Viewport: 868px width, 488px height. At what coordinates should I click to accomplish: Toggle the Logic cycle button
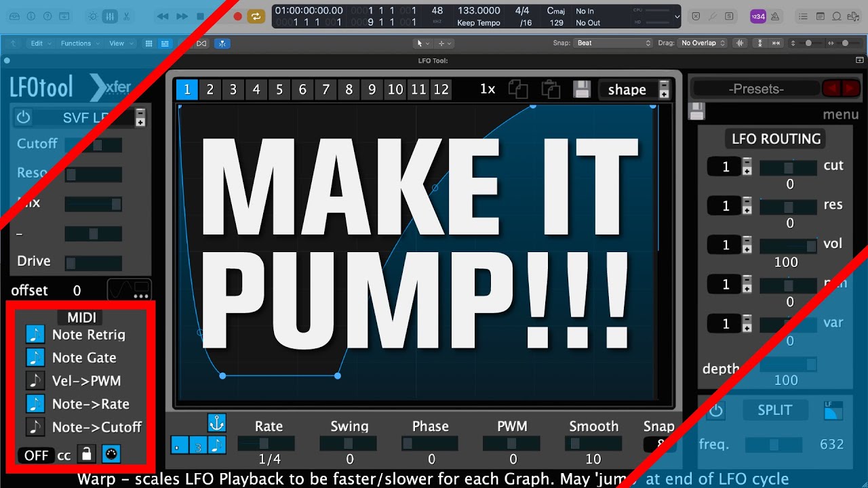[256, 16]
